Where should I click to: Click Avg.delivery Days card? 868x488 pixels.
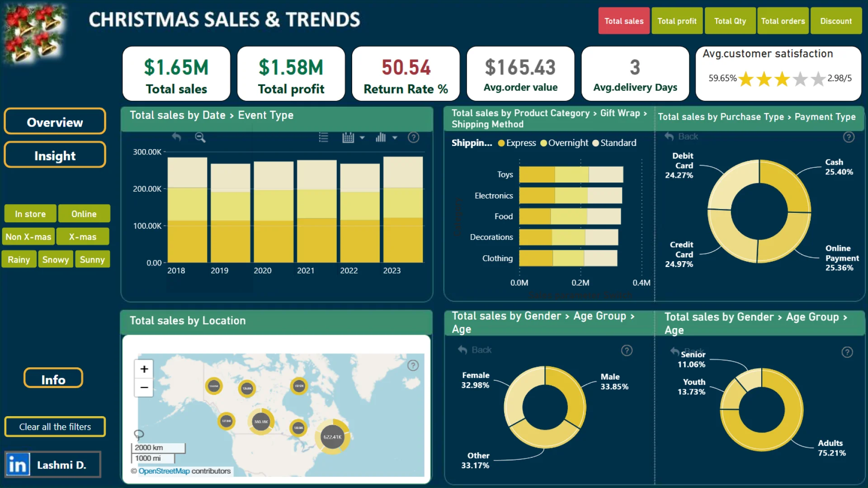(x=635, y=74)
